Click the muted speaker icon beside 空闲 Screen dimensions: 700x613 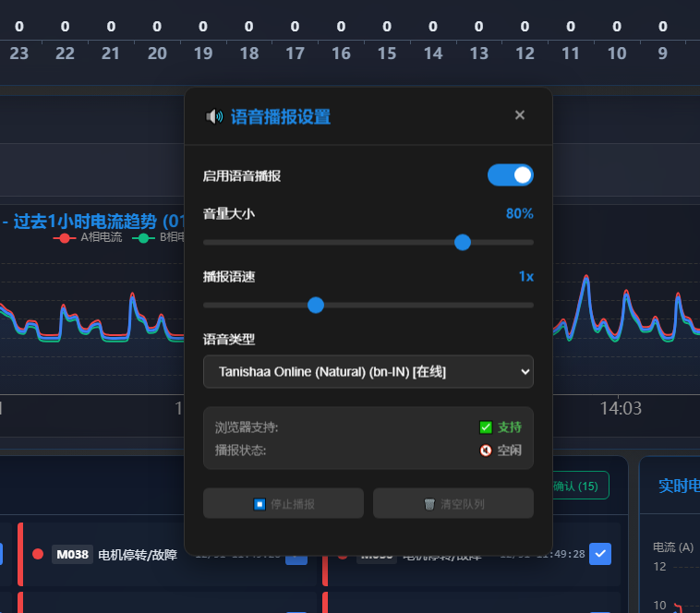coord(486,451)
